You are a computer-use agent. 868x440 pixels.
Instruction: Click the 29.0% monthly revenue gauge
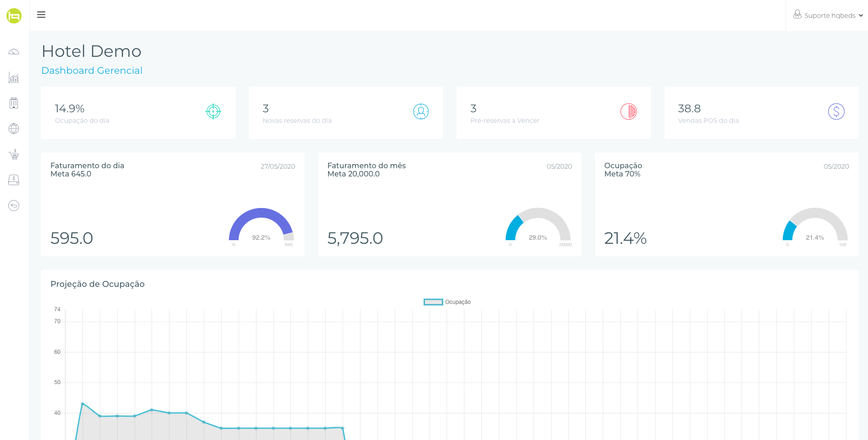click(538, 225)
